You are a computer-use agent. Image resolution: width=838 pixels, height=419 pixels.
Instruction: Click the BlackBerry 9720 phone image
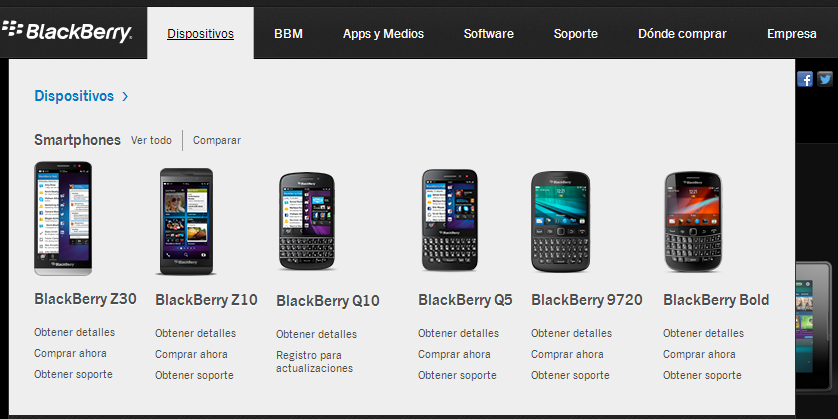click(x=560, y=222)
